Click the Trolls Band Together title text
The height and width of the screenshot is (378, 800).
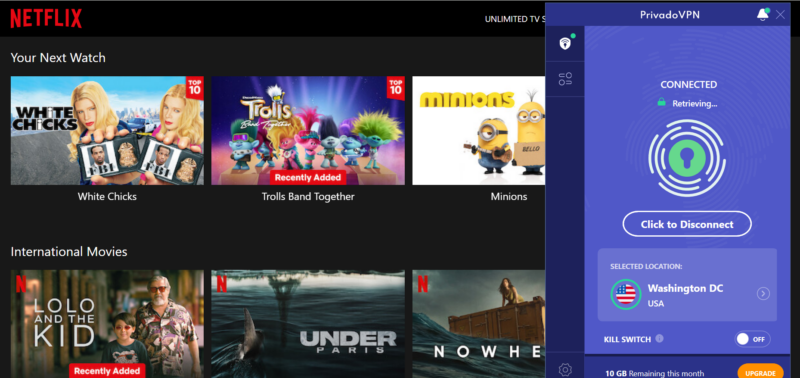pos(308,196)
